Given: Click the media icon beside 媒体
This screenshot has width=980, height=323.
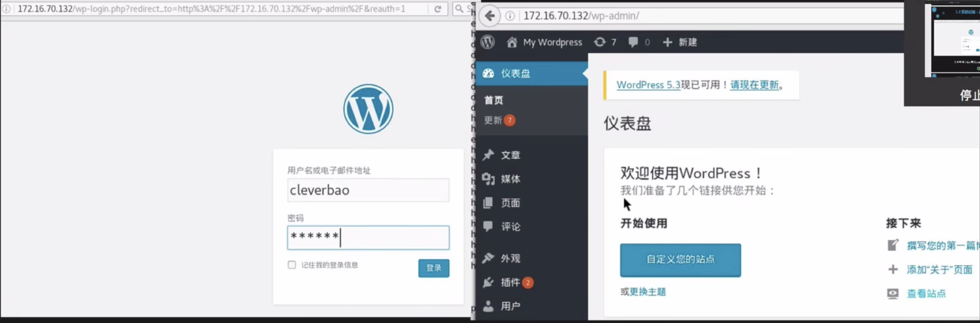Looking at the screenshot, I should click(x=488, y=179).
